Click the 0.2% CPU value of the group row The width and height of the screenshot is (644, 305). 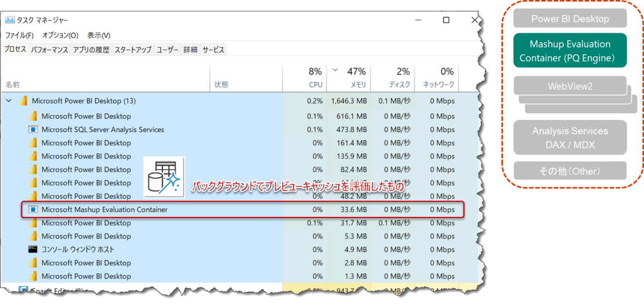[314, 100]
